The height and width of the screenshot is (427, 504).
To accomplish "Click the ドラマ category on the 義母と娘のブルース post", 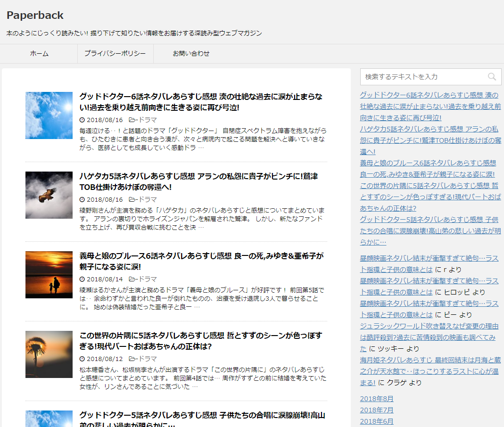I will click(147, 279).
